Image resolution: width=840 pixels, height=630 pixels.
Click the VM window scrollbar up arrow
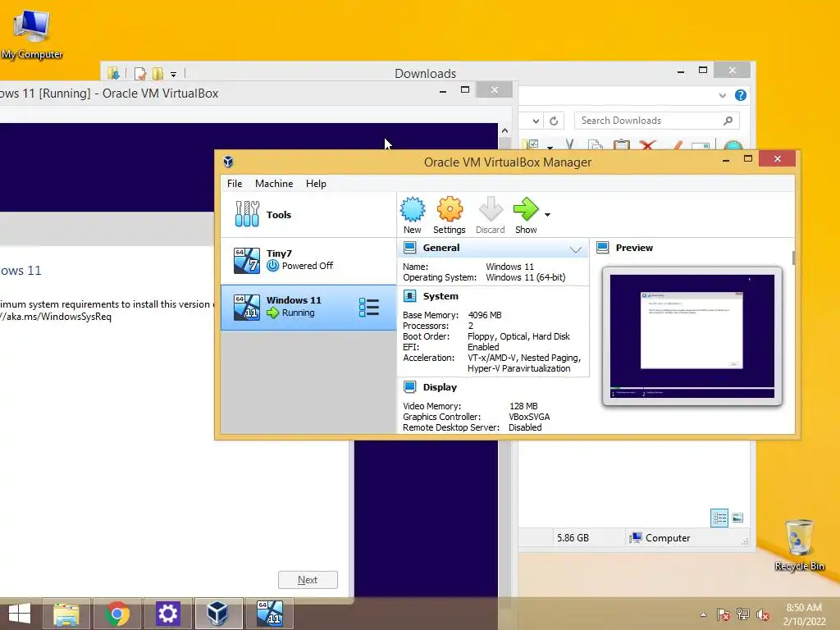[x=504, y=130]
